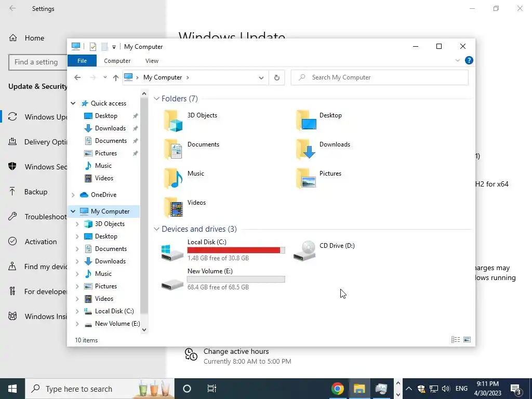532x399 pixels.
Task: Switch to details view layout icon
Action: (x=456, y=340)
